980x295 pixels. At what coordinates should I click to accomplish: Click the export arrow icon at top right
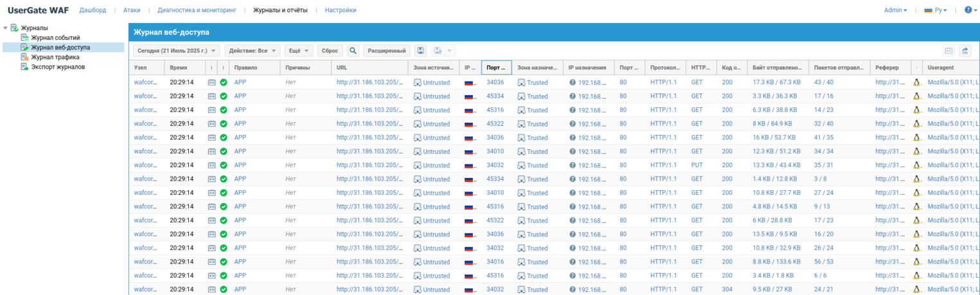965,51
